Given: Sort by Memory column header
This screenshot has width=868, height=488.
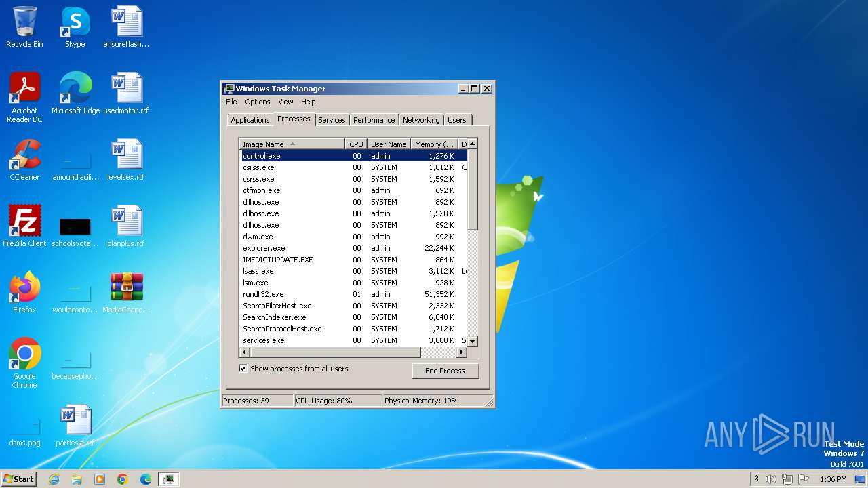Looking at the screenshot, I should [x=435, y=144].
